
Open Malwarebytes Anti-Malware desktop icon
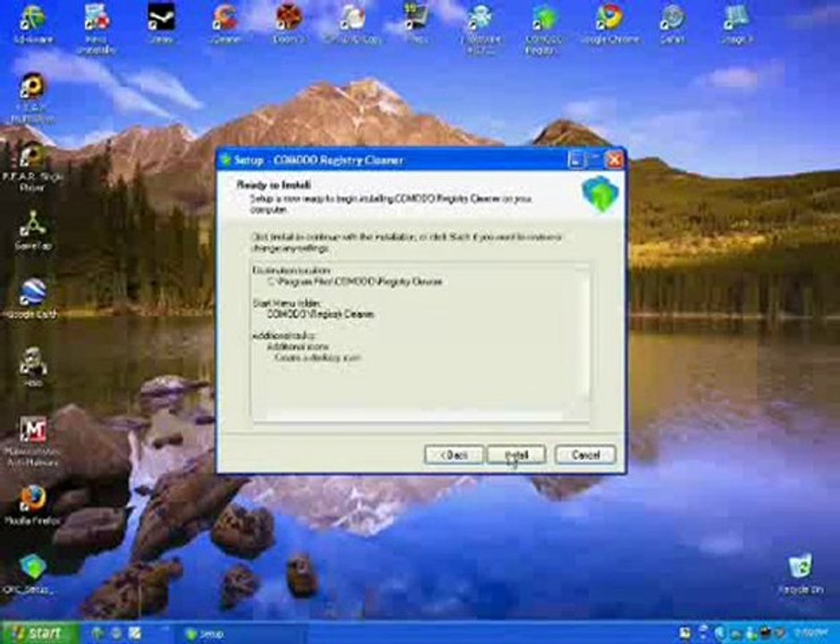tap(32, 442)
